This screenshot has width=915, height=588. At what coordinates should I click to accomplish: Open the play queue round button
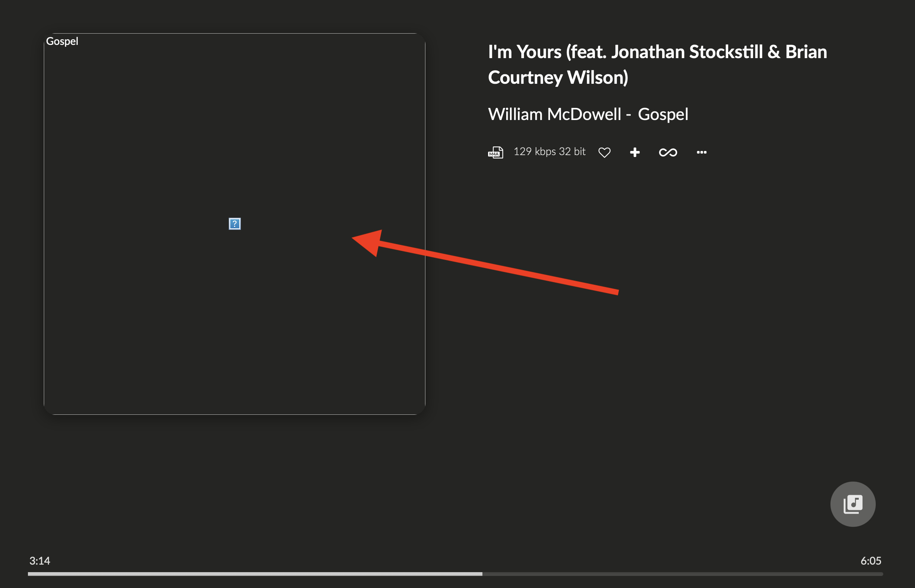click(x=853, y=504)
